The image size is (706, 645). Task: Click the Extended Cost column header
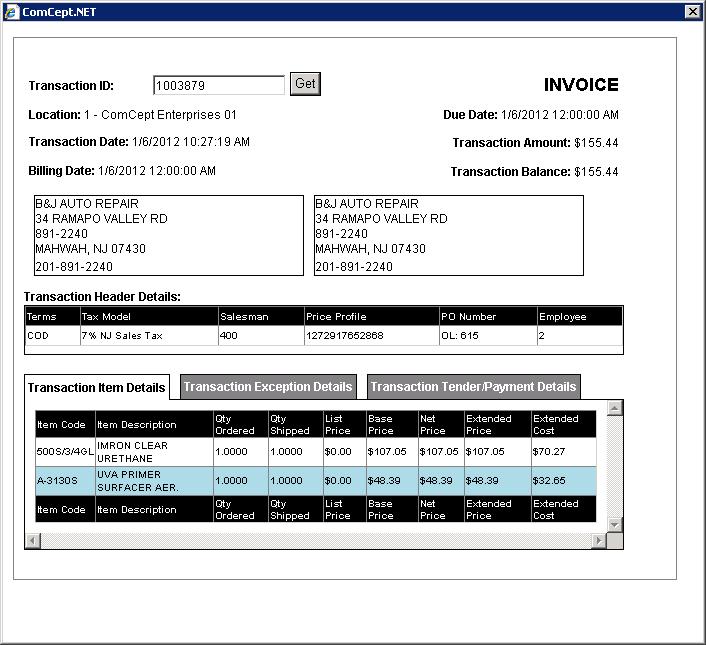coord(563,425)
